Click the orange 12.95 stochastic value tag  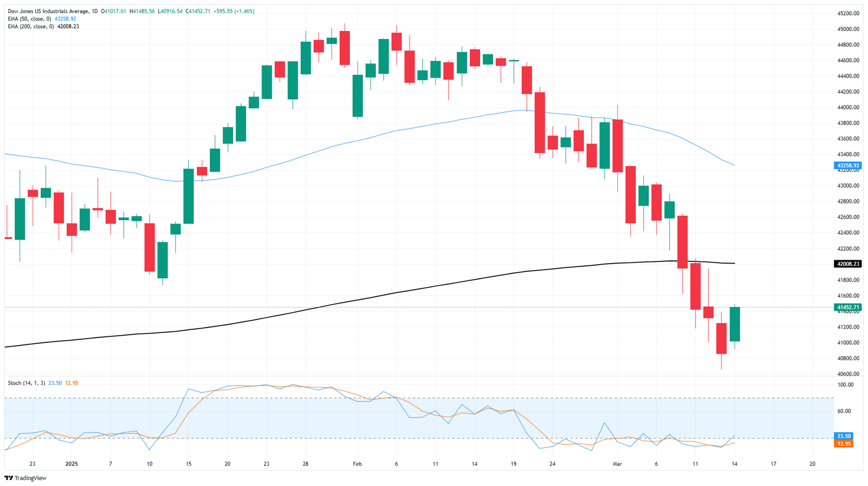click(844, 444)
